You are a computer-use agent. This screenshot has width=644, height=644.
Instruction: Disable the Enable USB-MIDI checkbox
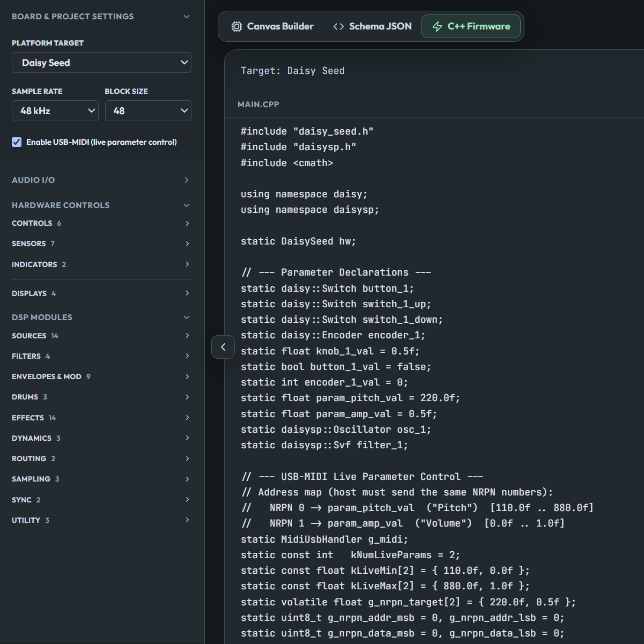click(x=17, y=142)
